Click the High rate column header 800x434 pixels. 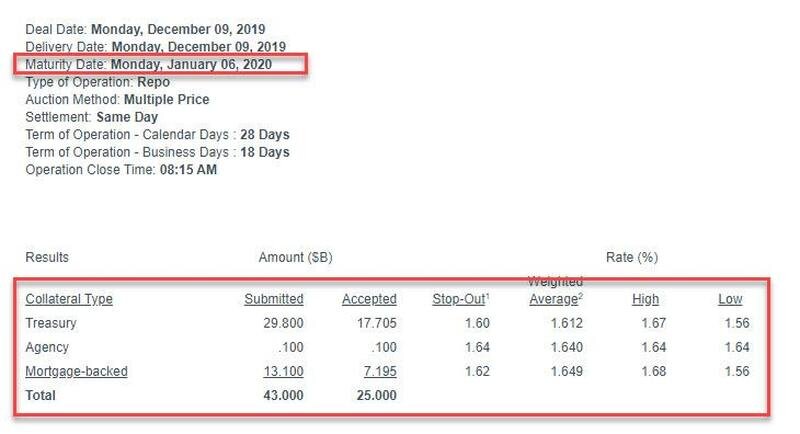[x=645, y=299]
